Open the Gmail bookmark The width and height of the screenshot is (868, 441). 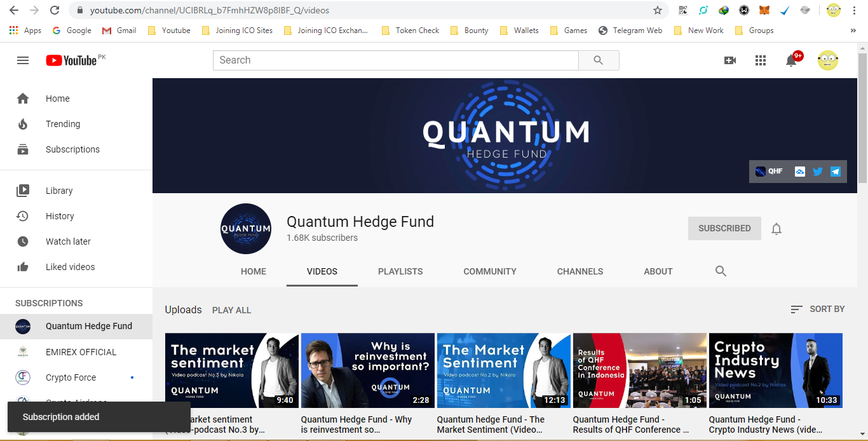(x=119, y=31)
